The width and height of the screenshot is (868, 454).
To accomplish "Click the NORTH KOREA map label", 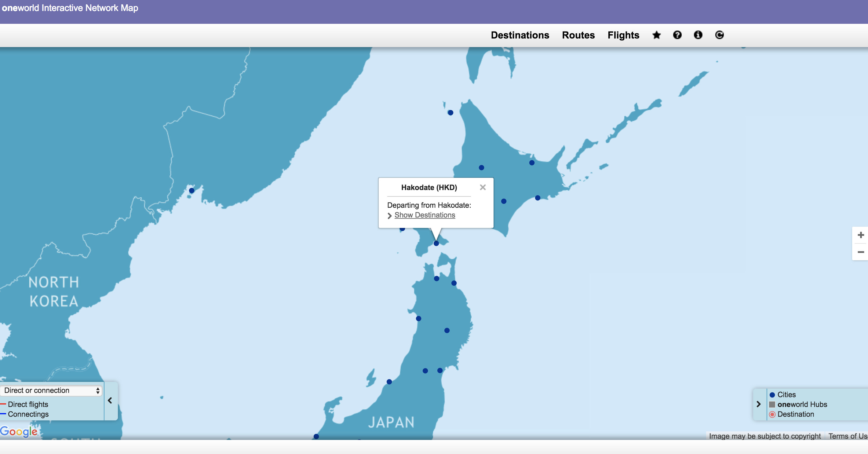I will [x=53, y=291].
